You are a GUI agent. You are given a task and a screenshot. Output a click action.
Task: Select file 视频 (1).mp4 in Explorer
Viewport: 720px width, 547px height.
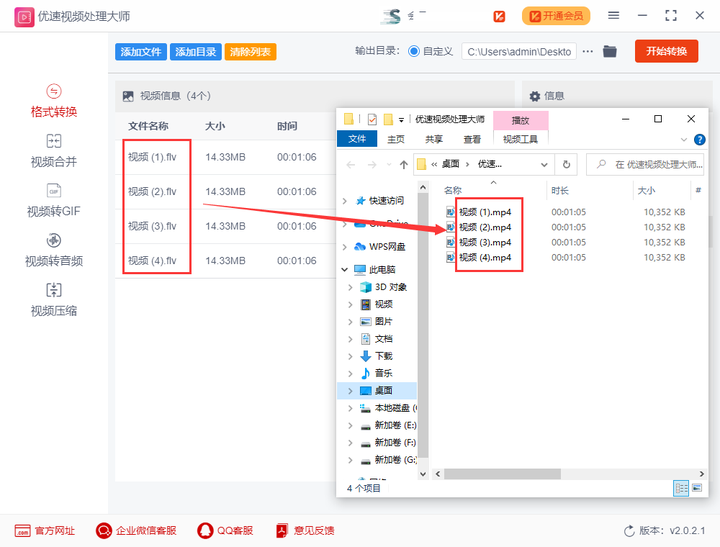(485, 212)
